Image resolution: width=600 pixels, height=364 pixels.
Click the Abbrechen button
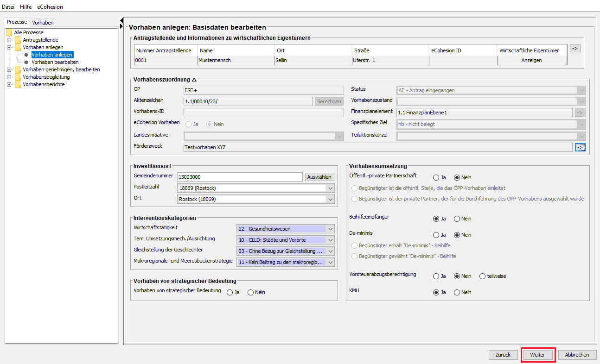tap(577, 355)
